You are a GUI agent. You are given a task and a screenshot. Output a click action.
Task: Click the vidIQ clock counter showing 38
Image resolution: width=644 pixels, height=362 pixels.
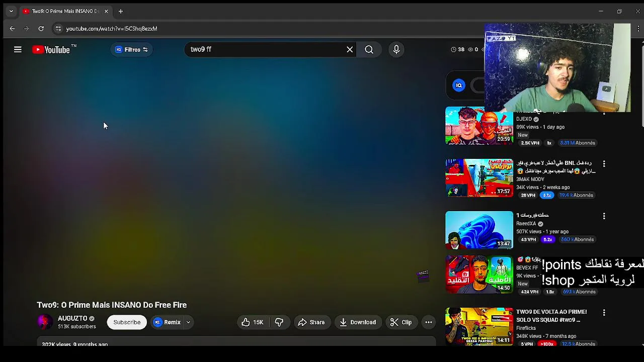click(x=457, y=49)
